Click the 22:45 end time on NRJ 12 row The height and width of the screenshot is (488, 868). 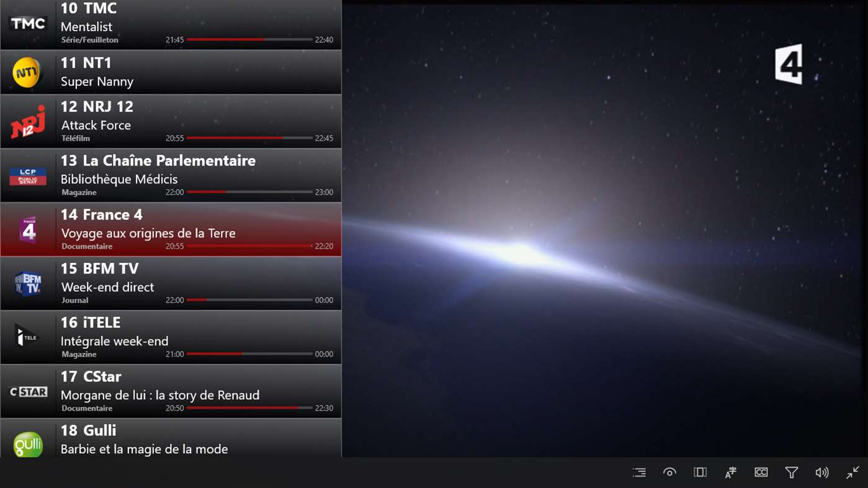pyautogui.click(x=324, y=138)
